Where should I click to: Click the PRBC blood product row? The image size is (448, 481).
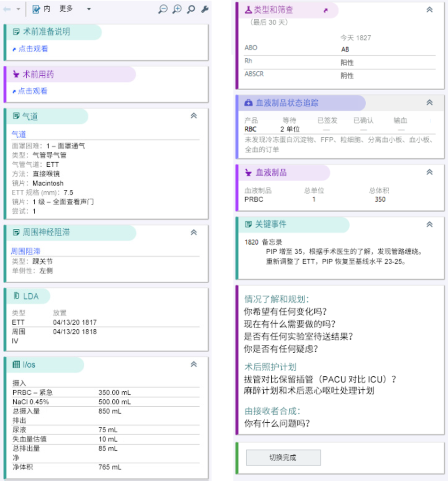click(x=340, y=199)
